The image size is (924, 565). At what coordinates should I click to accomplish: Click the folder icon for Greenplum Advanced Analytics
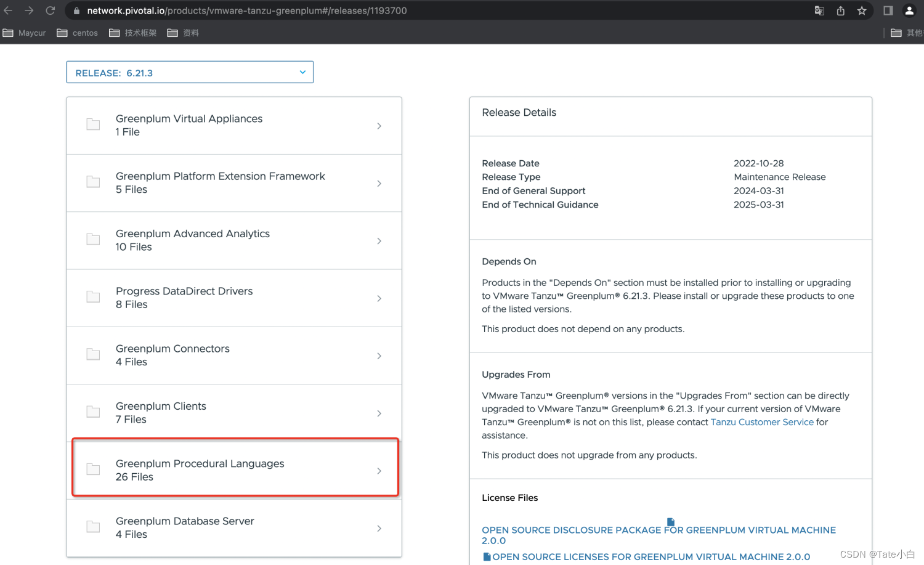tap(93, 239)
